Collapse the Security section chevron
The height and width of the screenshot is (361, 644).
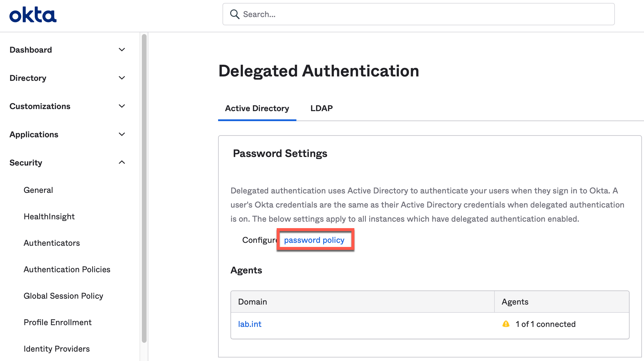(x=122, y=162)
